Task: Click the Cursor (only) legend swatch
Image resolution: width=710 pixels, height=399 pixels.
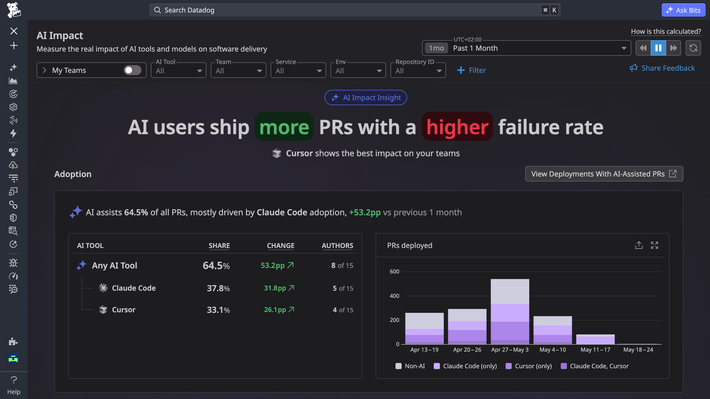Action: pyautogui.click(x=509, y=366)
